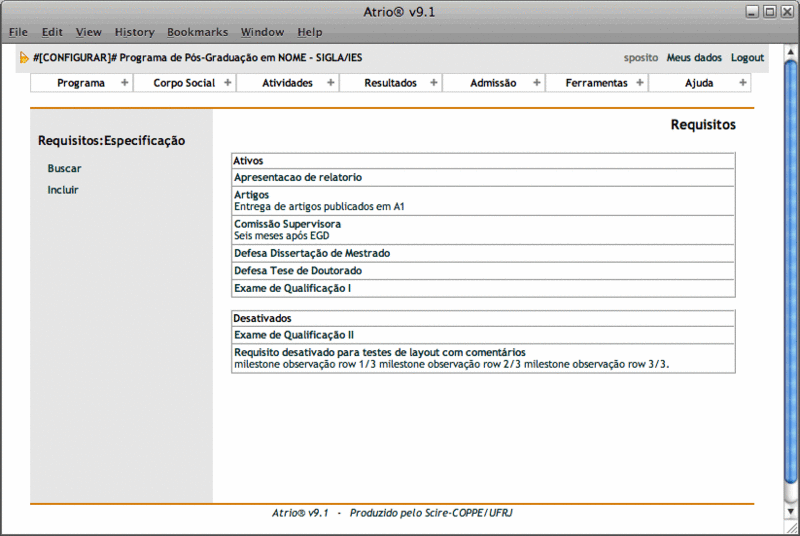Screen dimensions: 800x536
Task: Click the plus icon beside Ajuda
Action: click(x=742, y=83)
